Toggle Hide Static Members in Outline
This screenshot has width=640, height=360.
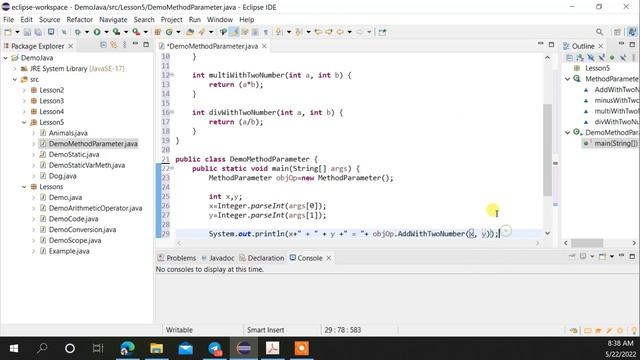[601, 58]
